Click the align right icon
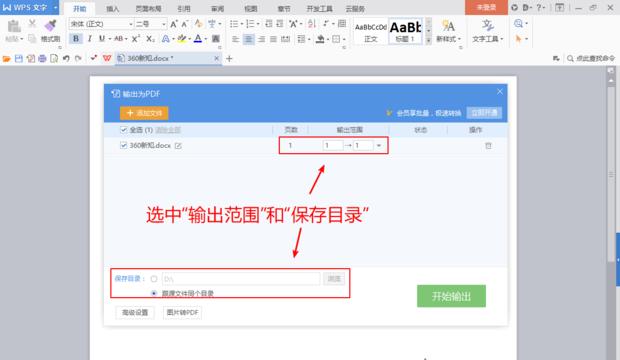Viewport: 620px width, 360px height. (x=261, y=39)
